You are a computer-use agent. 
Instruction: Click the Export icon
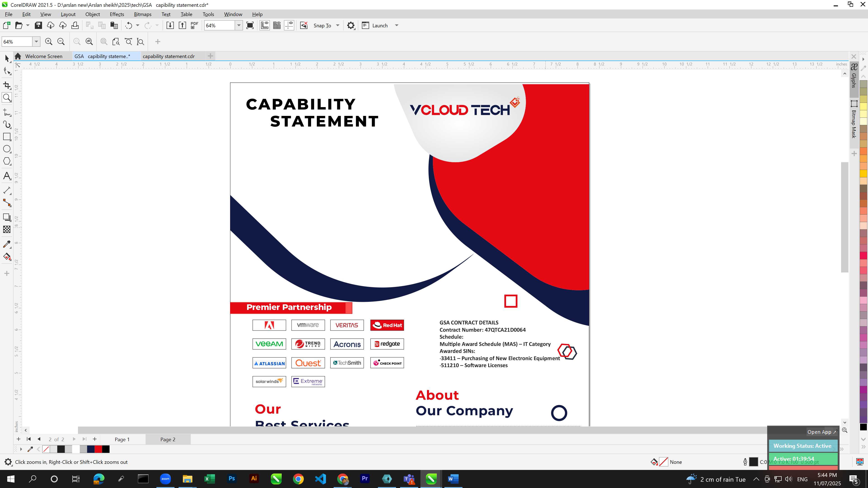182,26
